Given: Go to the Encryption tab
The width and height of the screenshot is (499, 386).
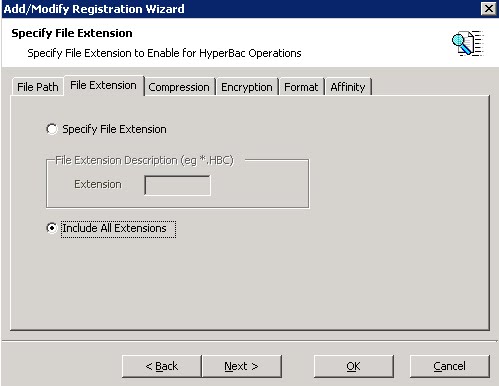Looking at the screenshot, I should tap(247, 87).
